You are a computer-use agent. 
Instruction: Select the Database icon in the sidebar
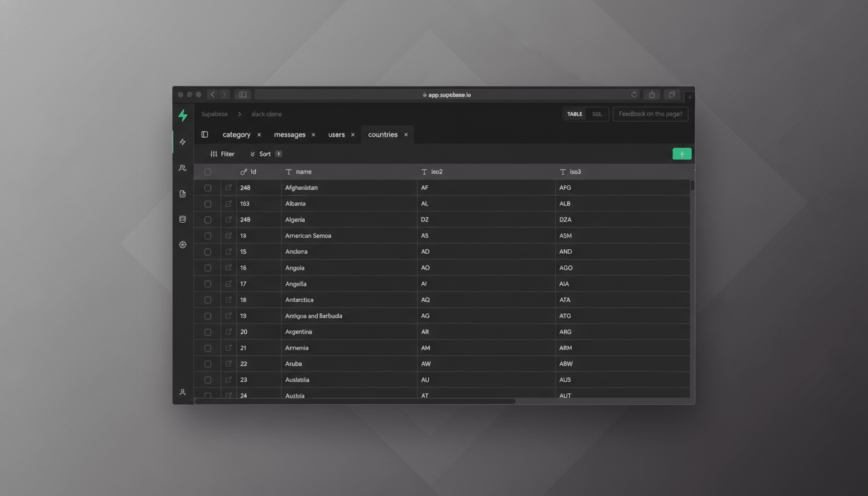tap(183, 219)
